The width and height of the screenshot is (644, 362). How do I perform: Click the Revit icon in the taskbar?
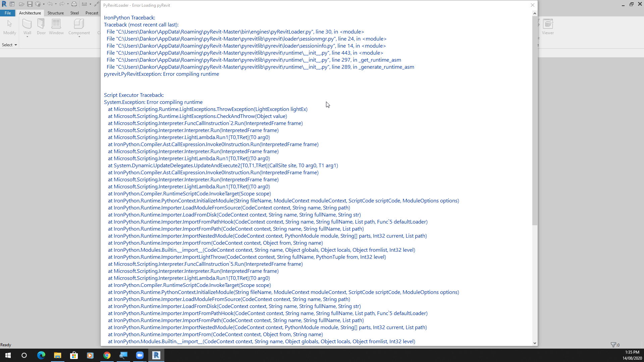[x=156, y=355]
